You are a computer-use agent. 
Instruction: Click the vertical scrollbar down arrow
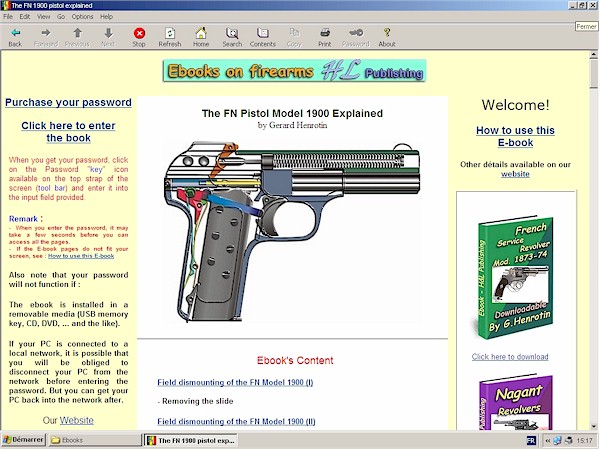(x=593, y=426)
